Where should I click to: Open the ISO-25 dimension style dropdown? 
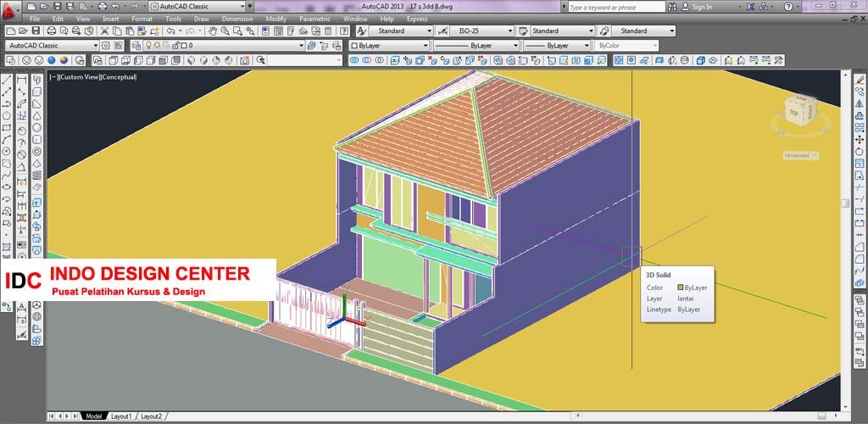point(482,31)
